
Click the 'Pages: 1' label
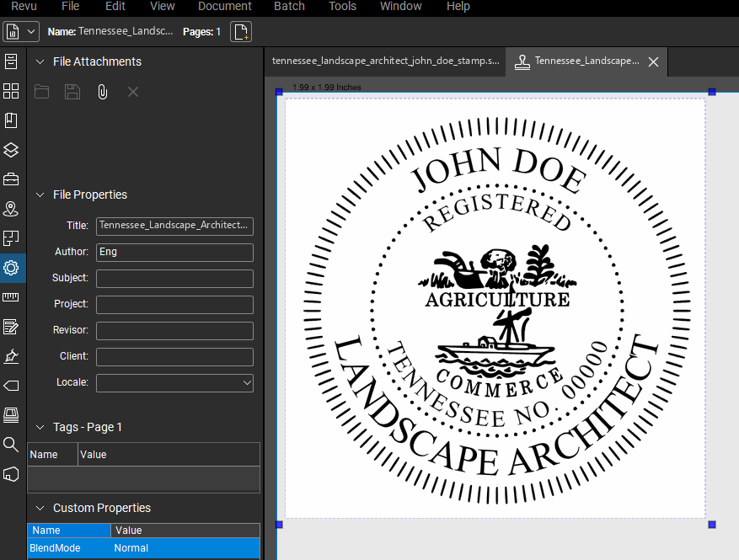pyautogui.click(x=201, y=31)
